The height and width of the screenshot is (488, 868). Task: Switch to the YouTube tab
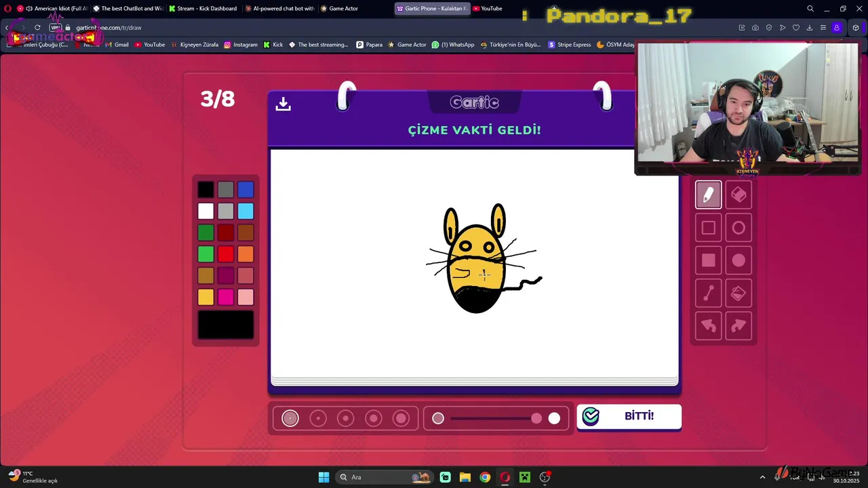coord(488,9)
